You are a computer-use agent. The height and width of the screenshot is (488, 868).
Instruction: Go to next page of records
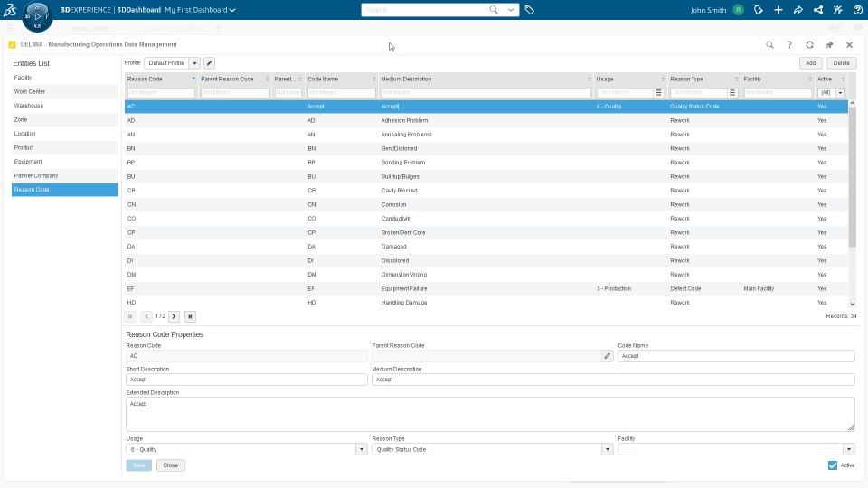coord(174,316)
